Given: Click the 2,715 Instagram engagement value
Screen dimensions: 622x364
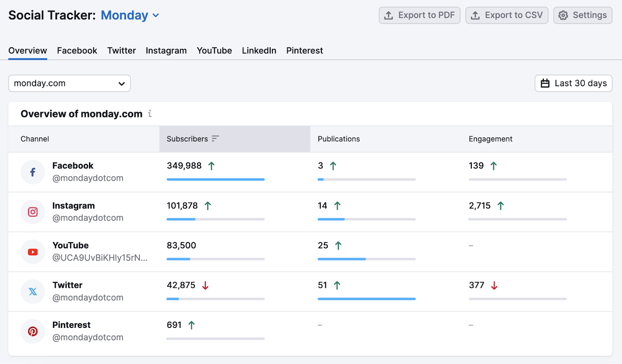Looking at the screenshot, I should [480, 206].
